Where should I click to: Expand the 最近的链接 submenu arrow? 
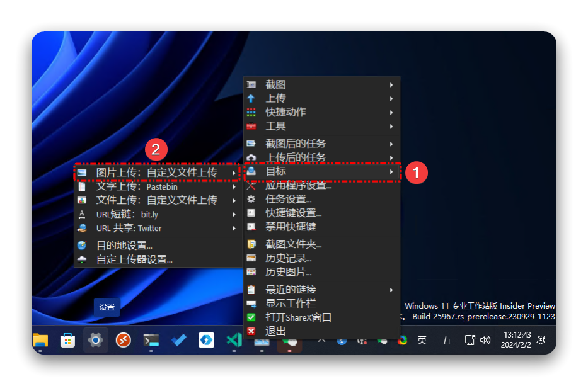click(x=391, y=290)
